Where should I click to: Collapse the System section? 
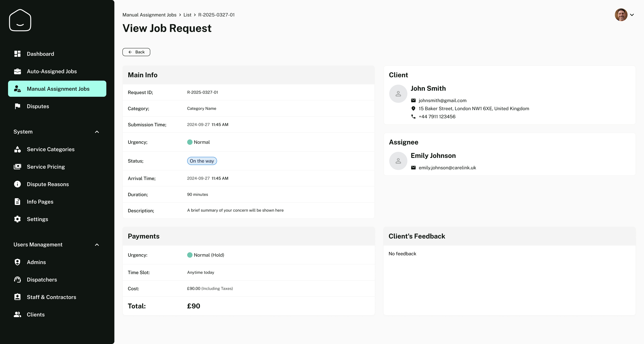(97, 132)
